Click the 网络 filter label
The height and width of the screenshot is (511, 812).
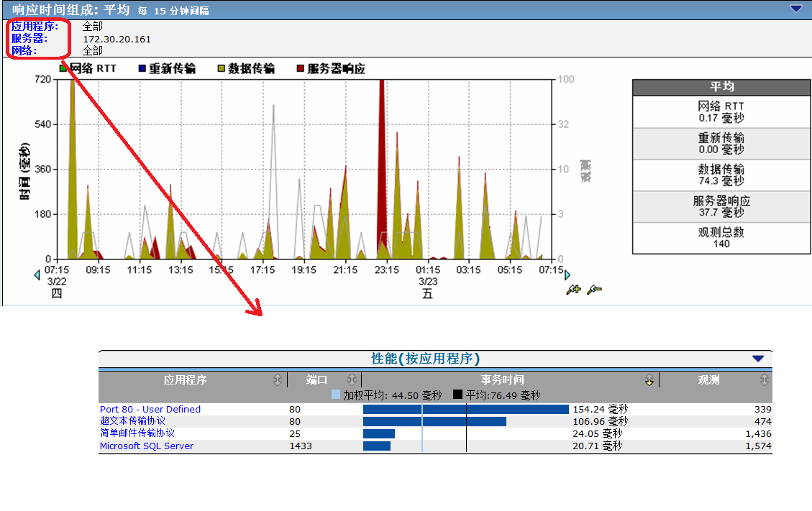[x=24, y=51]
